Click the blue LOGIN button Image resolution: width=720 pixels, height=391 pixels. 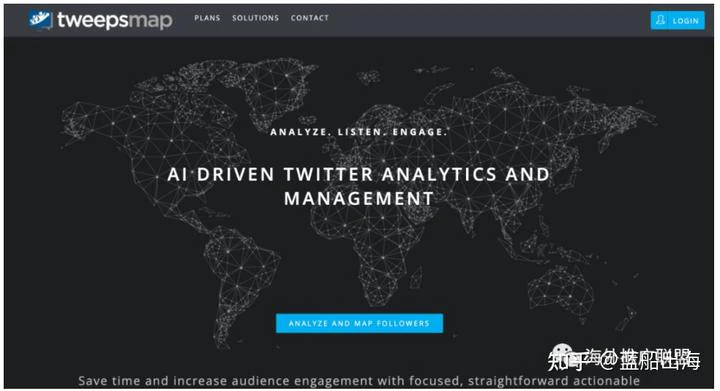(x=677, y=20)
